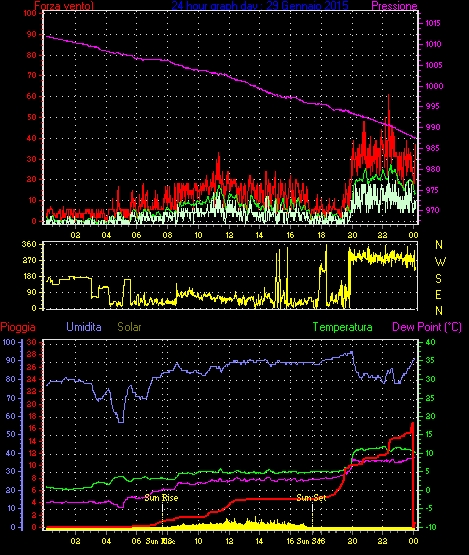The image size is (469, 555).
Task: Click the Temperatura legend label
Action: point(342,327)
